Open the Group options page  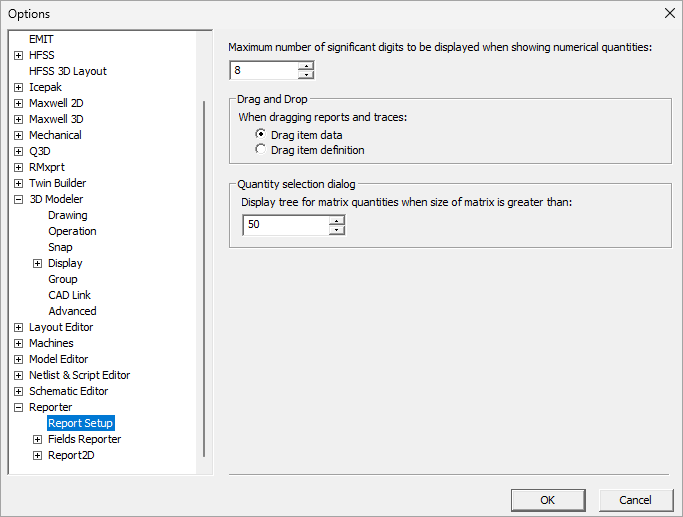63,279
